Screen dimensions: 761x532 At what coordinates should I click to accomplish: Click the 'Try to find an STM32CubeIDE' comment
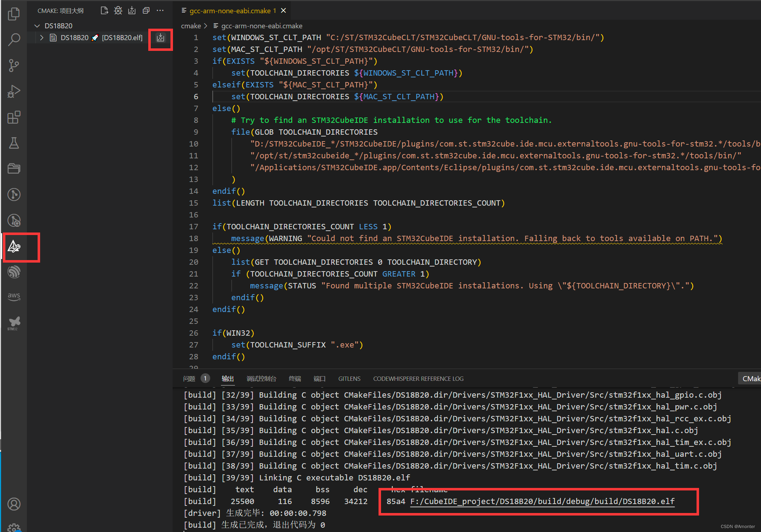391,120
